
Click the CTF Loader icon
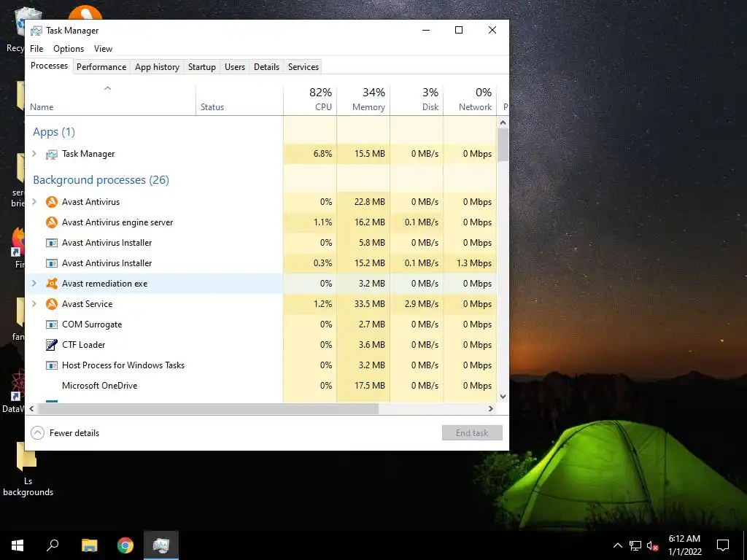pos(52,345)
